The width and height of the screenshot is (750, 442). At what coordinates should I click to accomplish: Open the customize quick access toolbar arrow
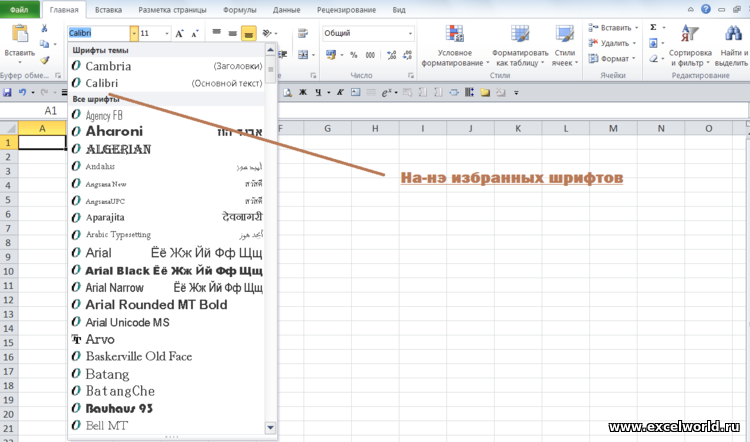pyautogui.click(x=516, y=93)
